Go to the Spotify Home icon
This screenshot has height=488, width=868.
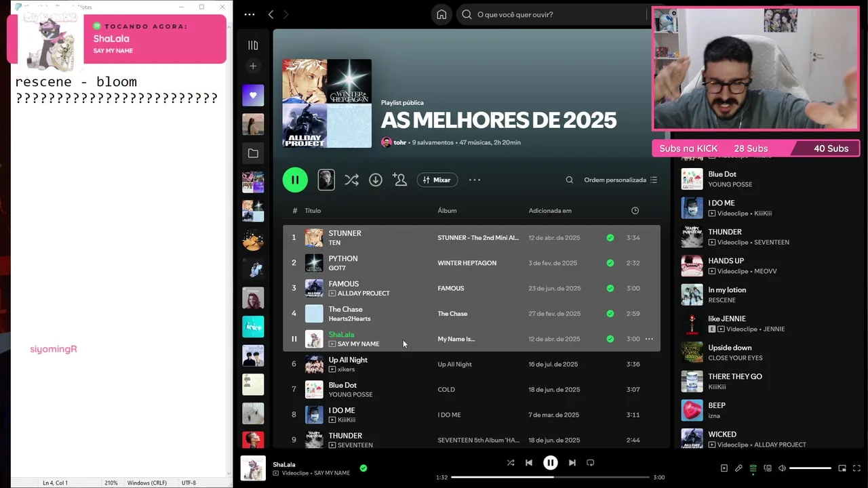[x=441, y=14]
